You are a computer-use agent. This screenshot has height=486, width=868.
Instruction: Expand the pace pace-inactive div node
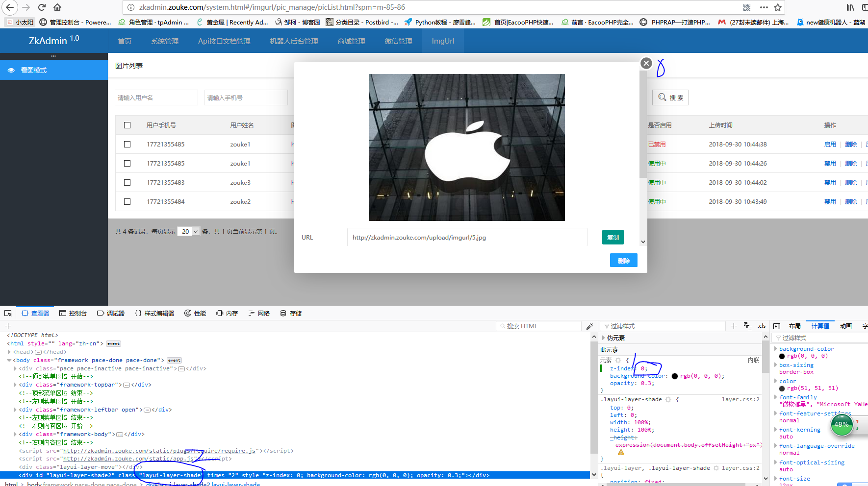[x=15, y=368]
